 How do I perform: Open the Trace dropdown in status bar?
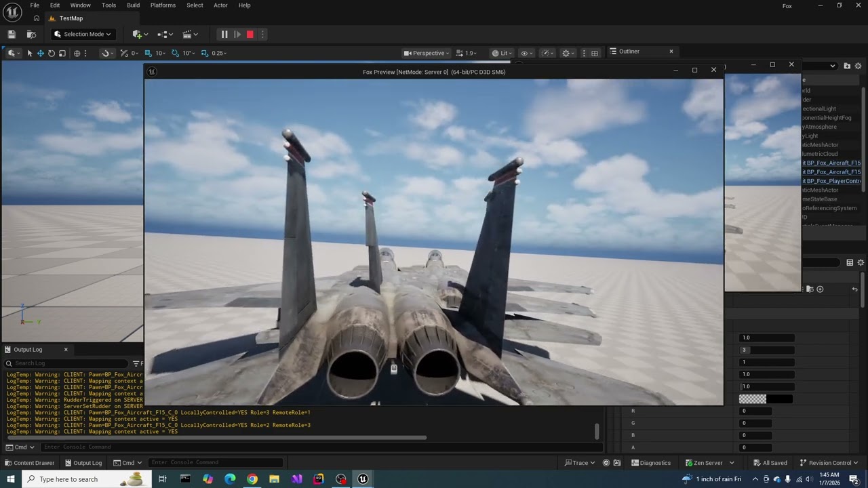point(579,463)
